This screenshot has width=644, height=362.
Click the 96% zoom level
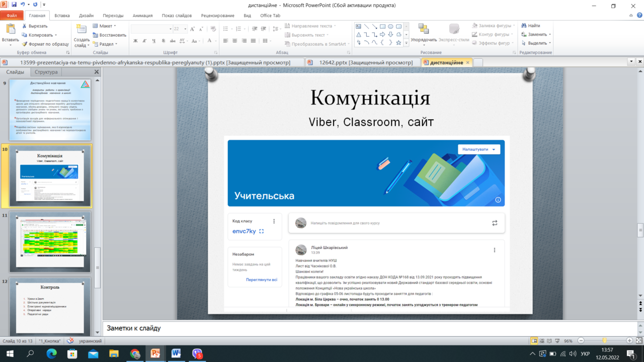tap(568, 341)
